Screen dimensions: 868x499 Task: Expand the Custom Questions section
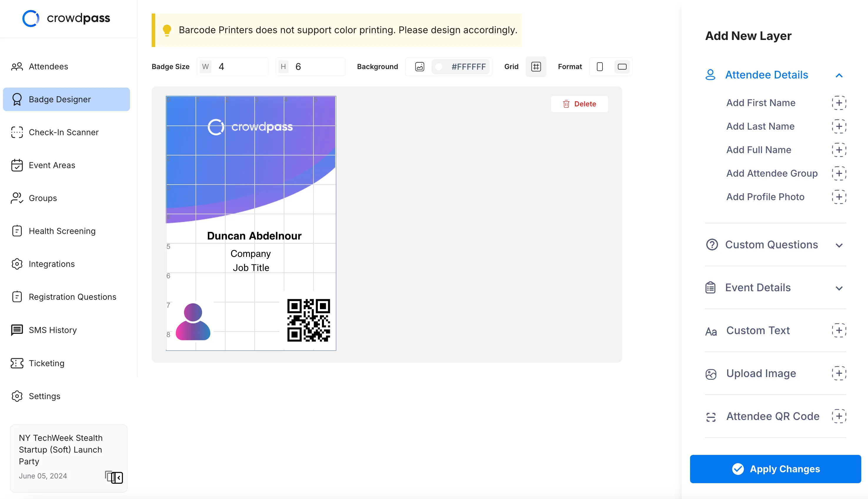point(839,245)
